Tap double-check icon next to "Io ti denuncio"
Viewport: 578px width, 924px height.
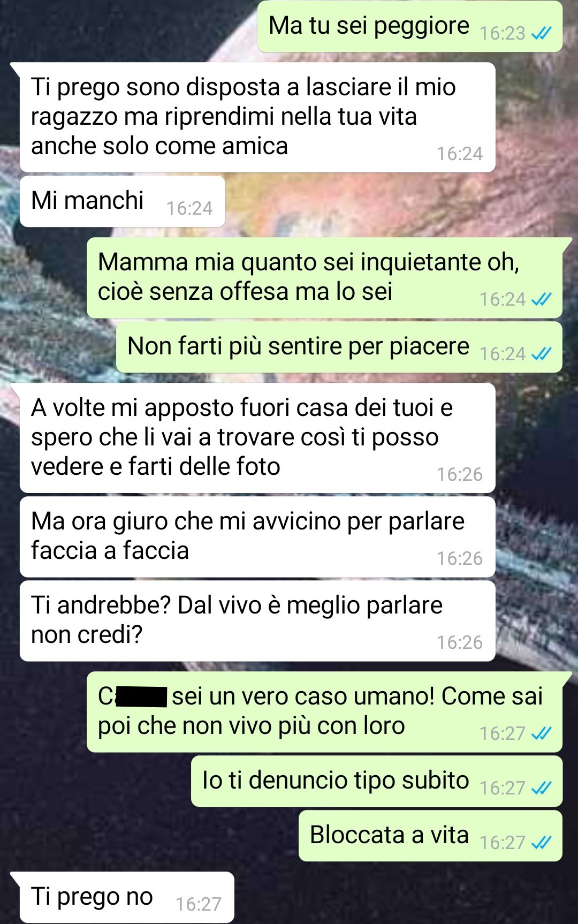coord(541,788)
